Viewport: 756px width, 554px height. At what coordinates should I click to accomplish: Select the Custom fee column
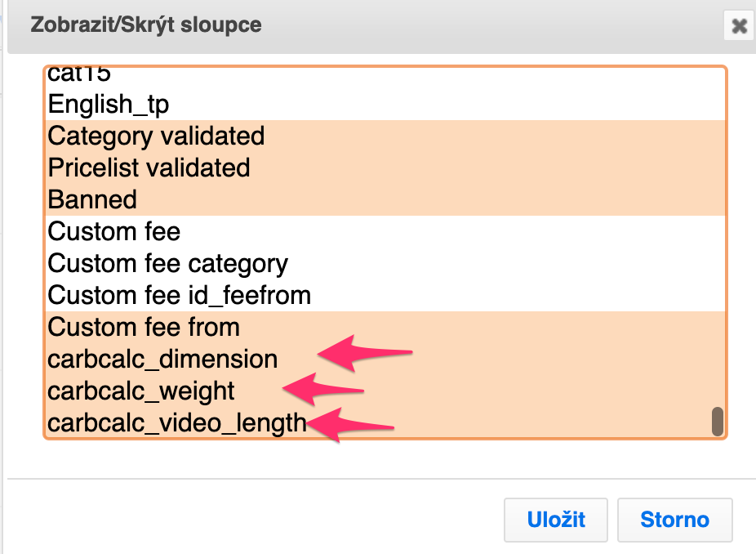(113, 231)
